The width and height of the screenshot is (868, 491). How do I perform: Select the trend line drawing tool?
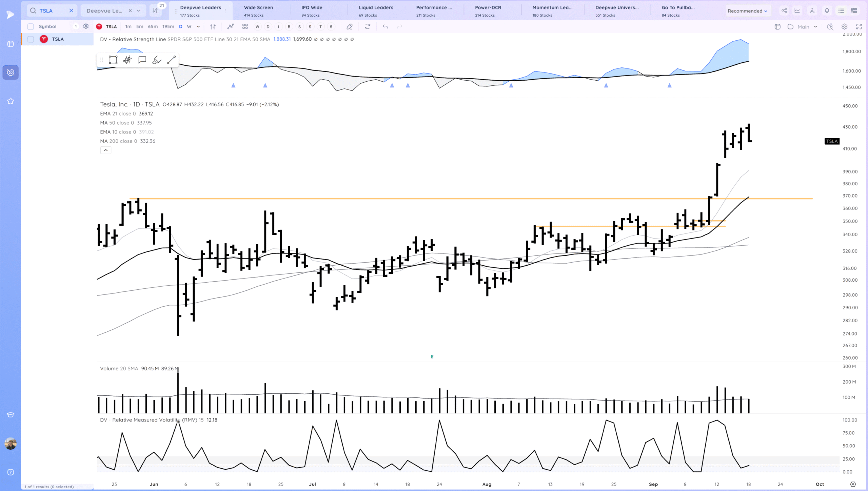(x=171, y=60)
